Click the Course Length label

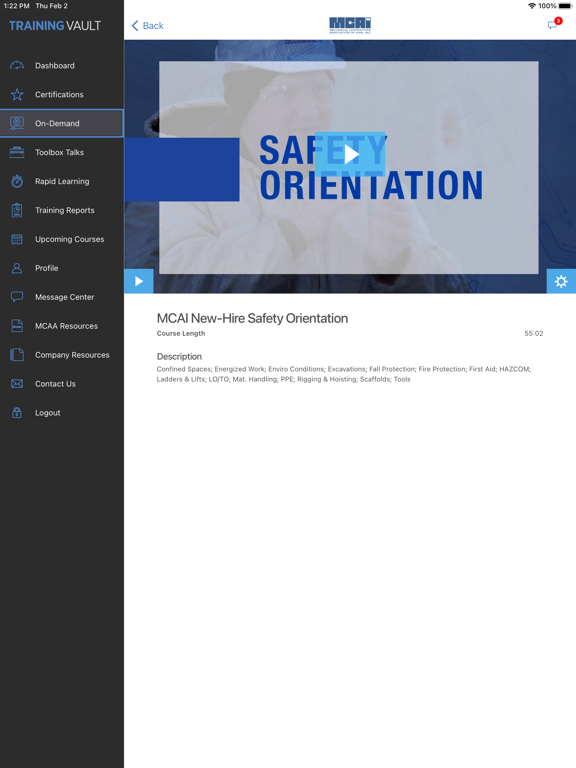181,333
